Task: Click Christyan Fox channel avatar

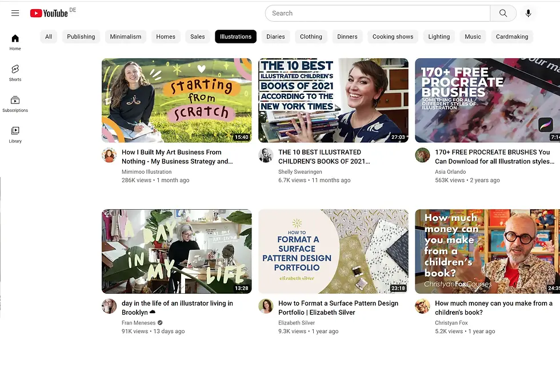Action: pos(422,306)
